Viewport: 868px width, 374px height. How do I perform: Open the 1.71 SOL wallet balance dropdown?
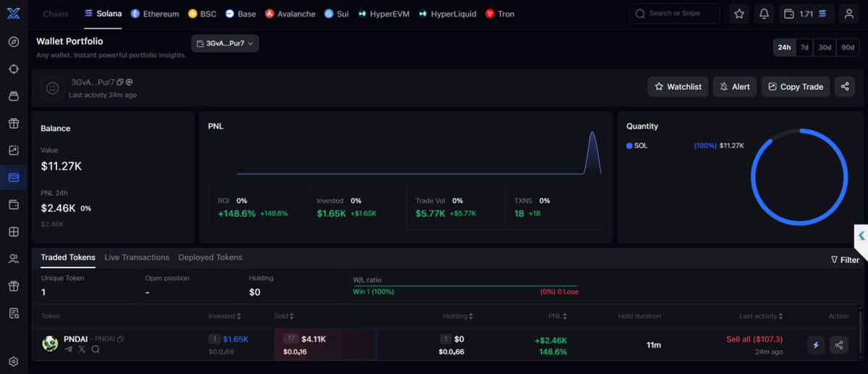click(807, 14)
